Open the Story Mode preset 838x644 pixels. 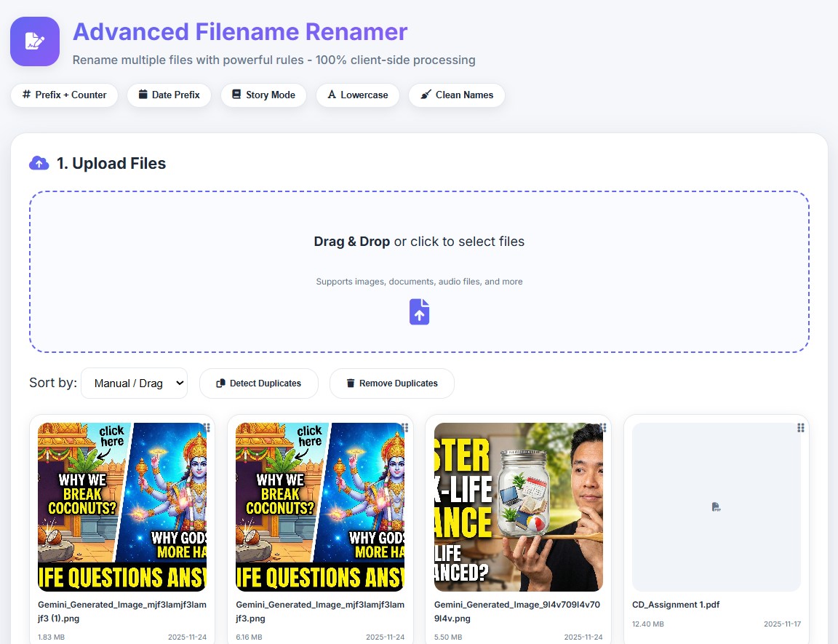263,95
